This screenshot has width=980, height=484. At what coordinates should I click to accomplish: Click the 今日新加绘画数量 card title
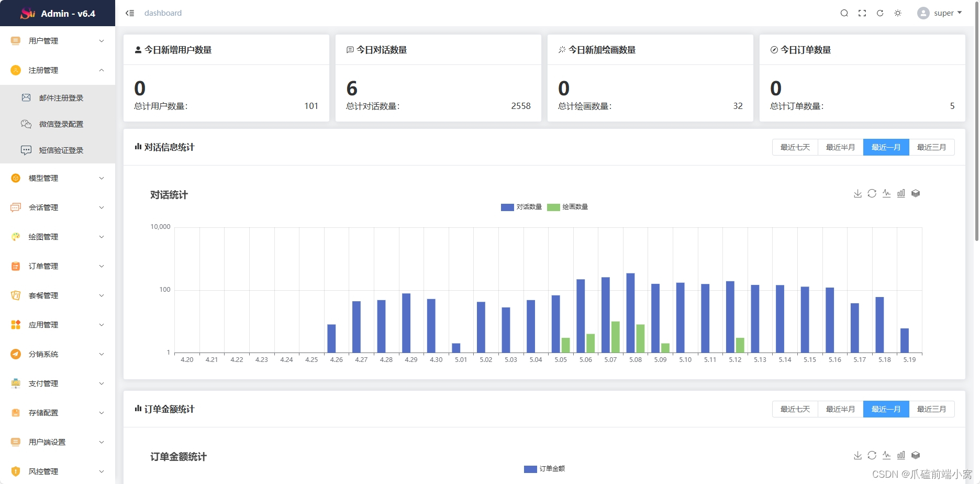pos(602,50)
